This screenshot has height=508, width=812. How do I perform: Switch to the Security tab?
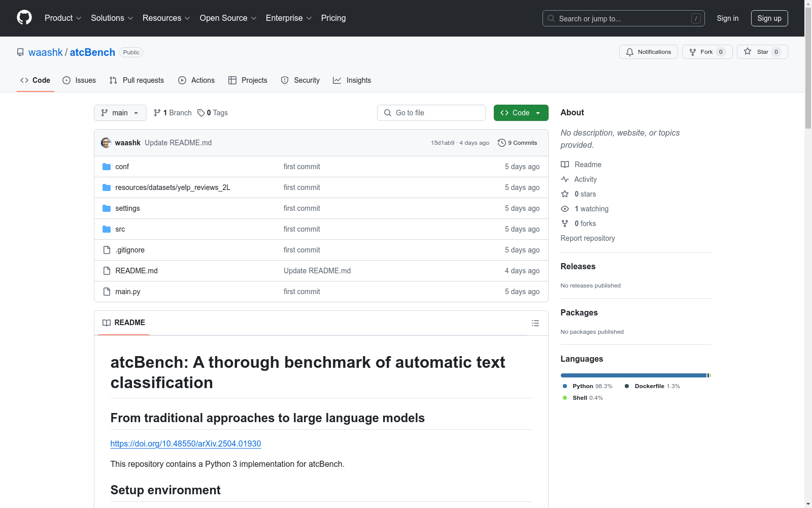[x=300, y=80]
